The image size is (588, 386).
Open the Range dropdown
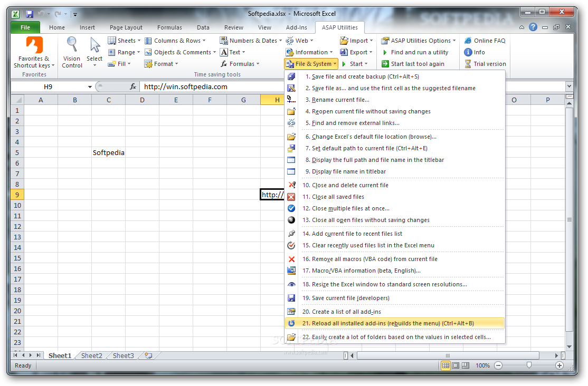pos(124,52)
